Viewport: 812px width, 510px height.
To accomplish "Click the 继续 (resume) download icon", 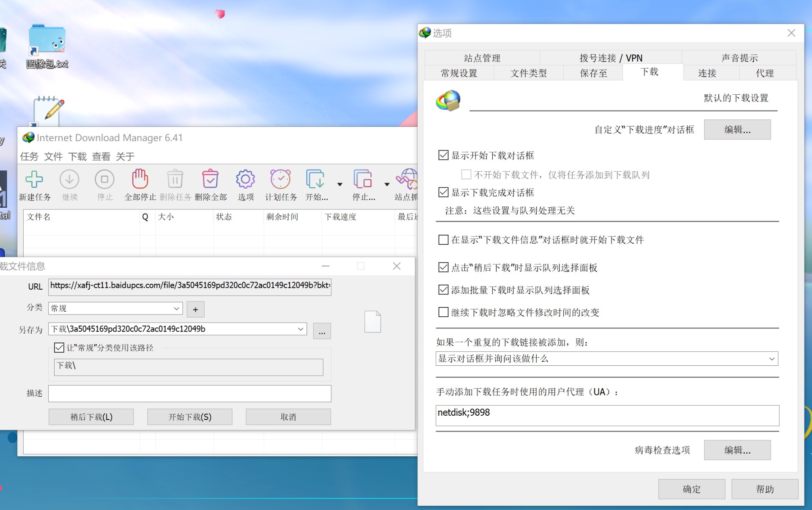I will coord(69,179).
